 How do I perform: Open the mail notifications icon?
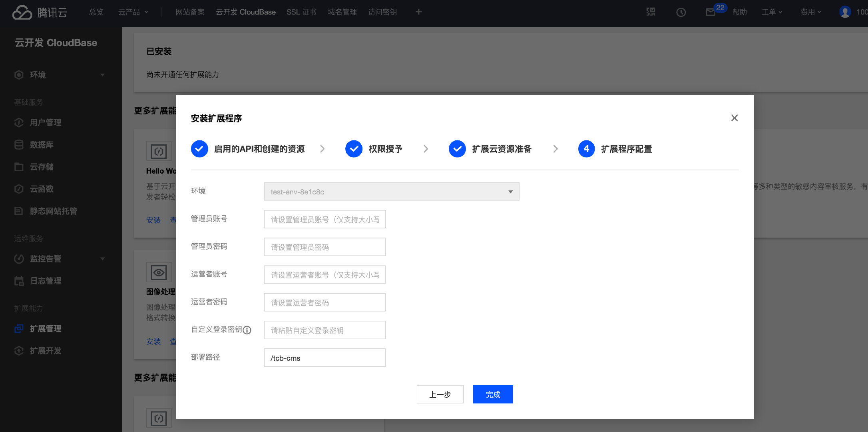point(710,12)
